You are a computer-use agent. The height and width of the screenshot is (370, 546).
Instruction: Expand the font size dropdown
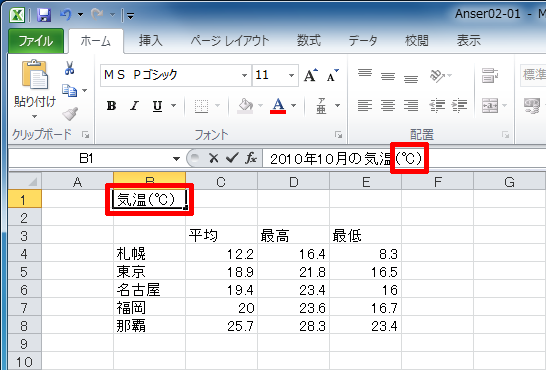pos(291,75)
